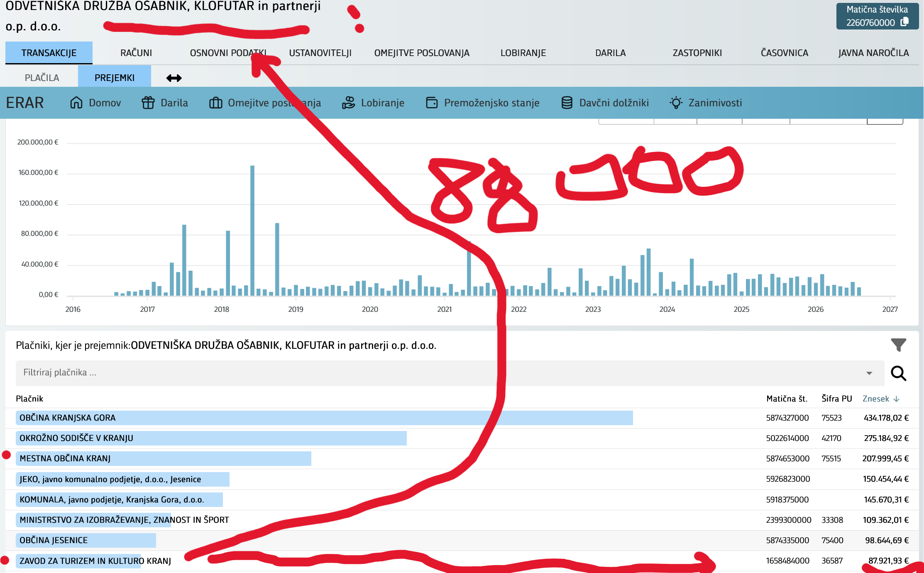
Task: Select payer ZAVOD ZA TURIZEM IN KULTURO KRANJ
Action: 95,561
